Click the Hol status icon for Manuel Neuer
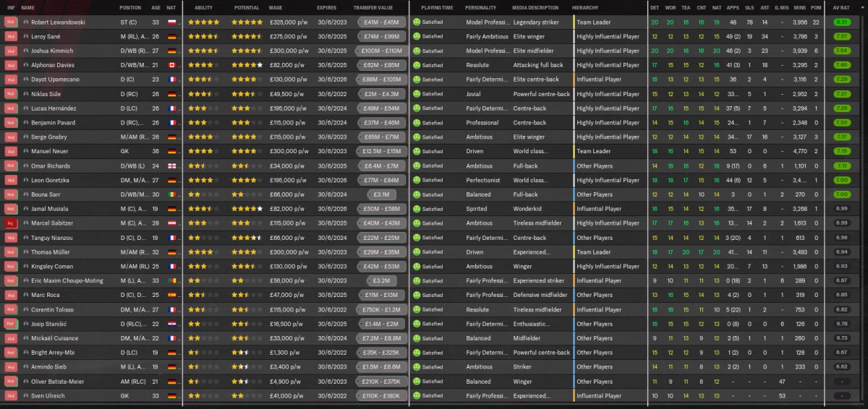 click(10, 152)
